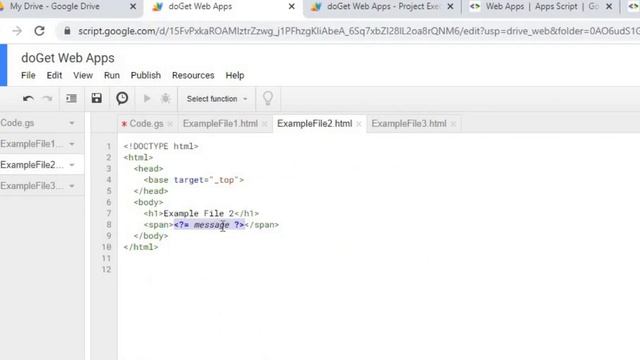Run the selected function play icon
640x360 pixels.
(x=147, y=98)
